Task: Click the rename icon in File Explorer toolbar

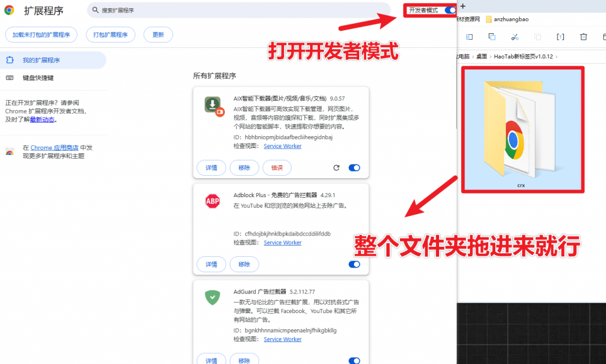Action: 560,37
